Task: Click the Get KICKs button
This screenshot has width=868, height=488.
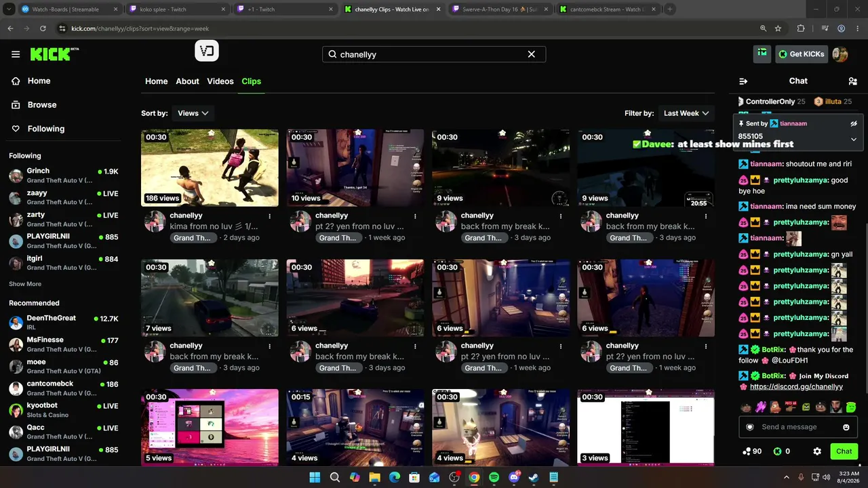Action: pos(802,54)
